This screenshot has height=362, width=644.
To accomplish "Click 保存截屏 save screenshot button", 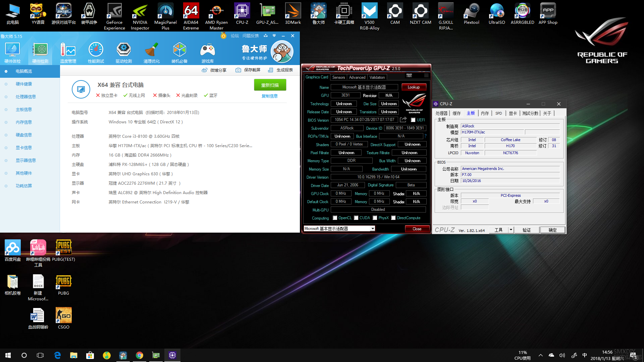I will [x=248, y=70].
